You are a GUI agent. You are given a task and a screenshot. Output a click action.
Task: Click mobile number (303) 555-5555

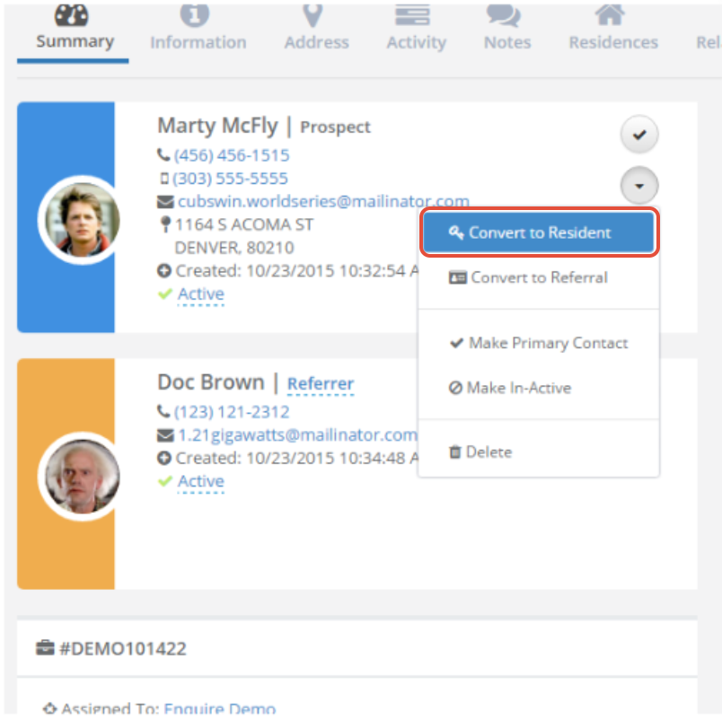point(230,179)
